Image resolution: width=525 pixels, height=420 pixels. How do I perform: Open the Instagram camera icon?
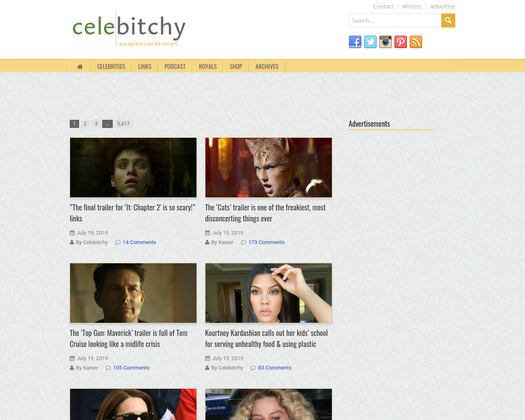386,42
